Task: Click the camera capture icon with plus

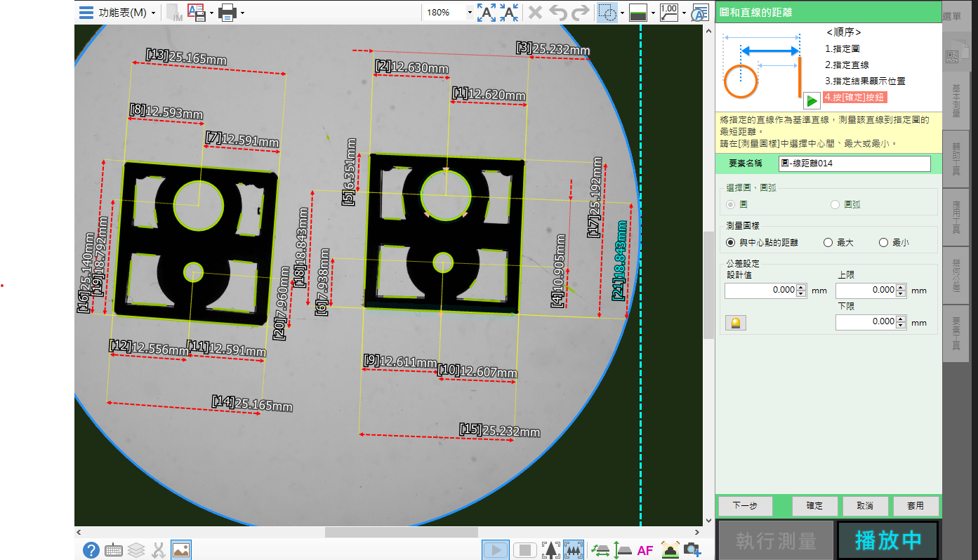Action: pyautogui.click(x=692, y=550)
